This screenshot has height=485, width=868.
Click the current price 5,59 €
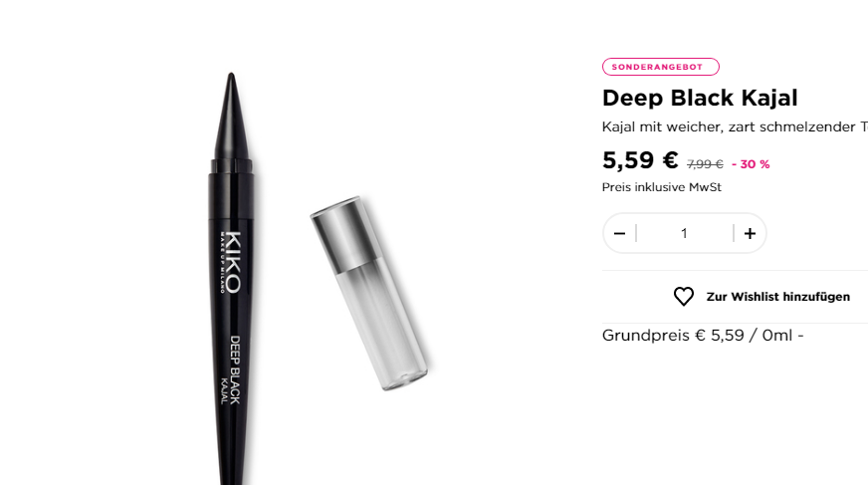(640, 160)
